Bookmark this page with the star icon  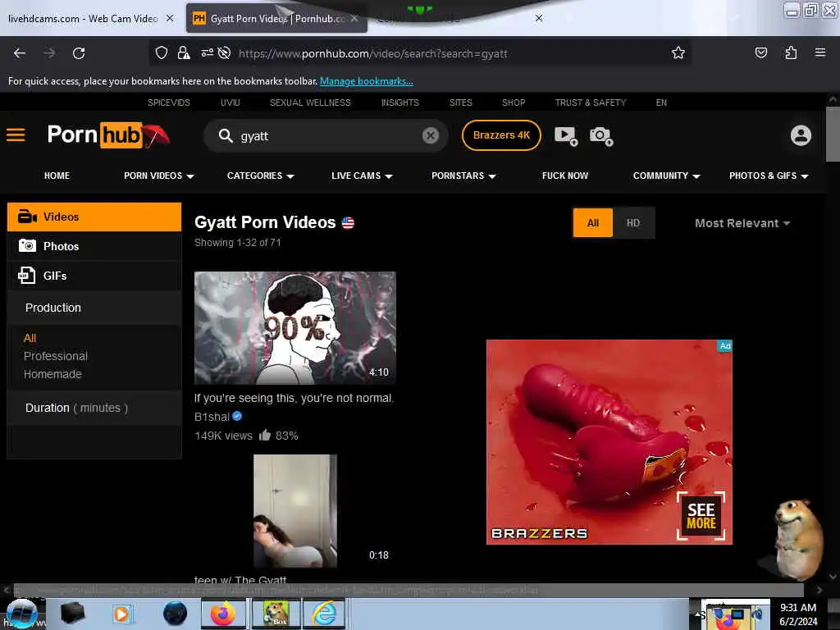pyautogui.click(x=678, y=52)
